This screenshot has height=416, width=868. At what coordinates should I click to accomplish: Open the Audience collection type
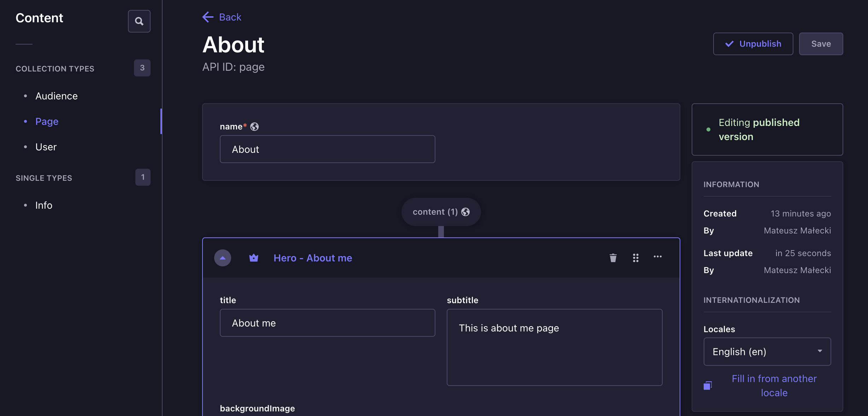tap(57, 96)
